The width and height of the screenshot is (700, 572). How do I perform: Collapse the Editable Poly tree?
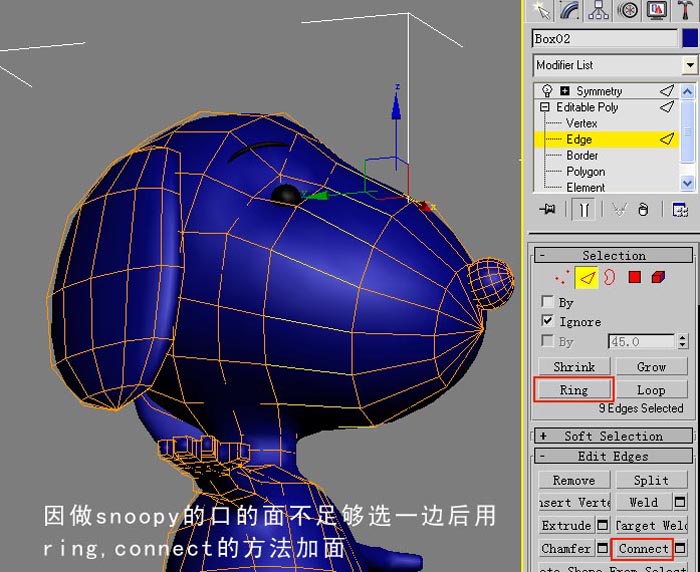[x=544, y=107]
